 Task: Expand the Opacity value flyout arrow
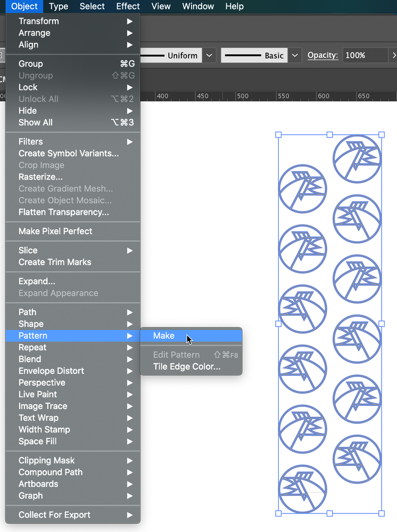click(393, 55)
